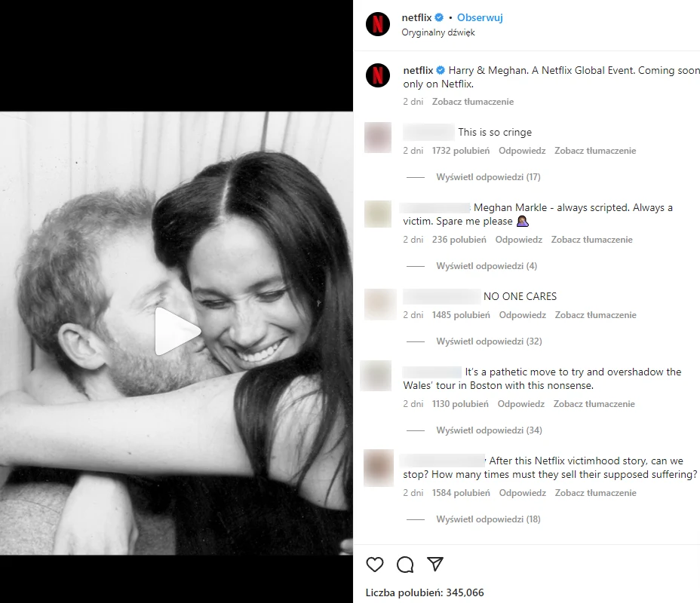The image size is (700, 603).
Task: Click 'Oryginalny dźwięk' audio label
Action: [437, 32]
